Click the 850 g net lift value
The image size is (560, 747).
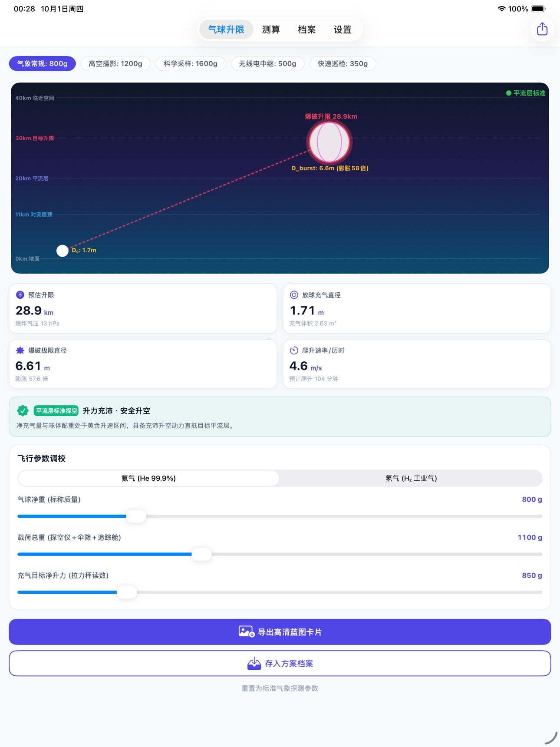(x=532, y=575)
